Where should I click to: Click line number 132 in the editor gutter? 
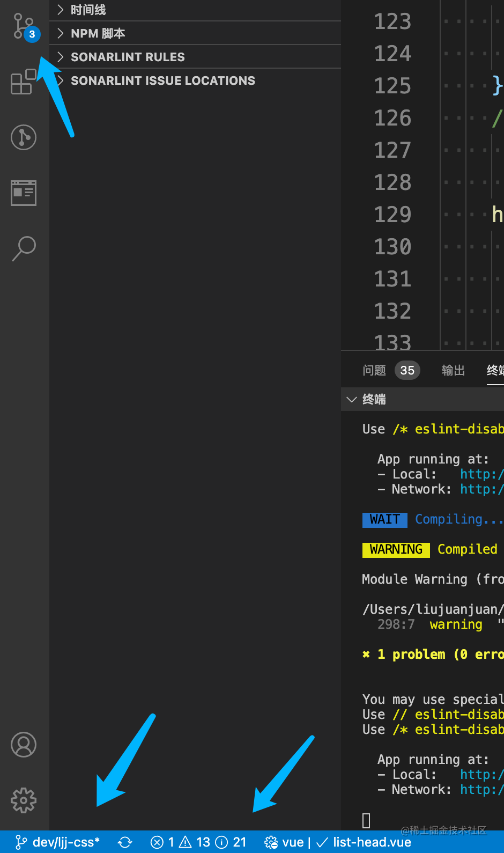point(392,311)
